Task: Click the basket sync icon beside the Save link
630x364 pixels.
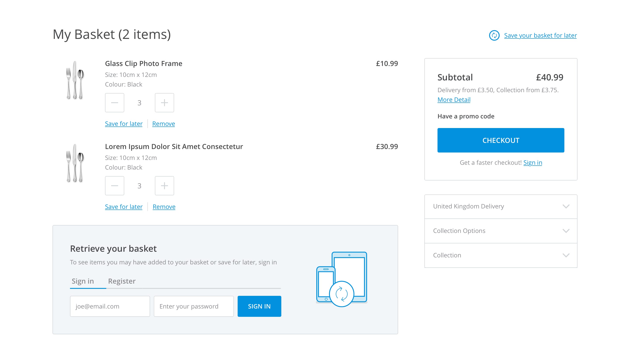Action: pyautogui.click(x=494, y=35)
